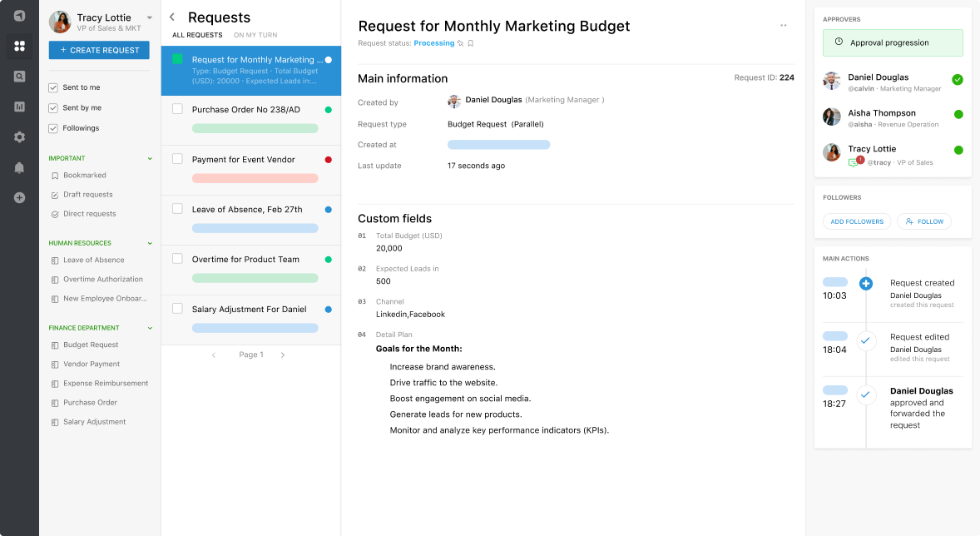980x536 pixels.
Task: Click the plus circle icon in sidebar
Action: pyautogui.click(x=19, y=198)
